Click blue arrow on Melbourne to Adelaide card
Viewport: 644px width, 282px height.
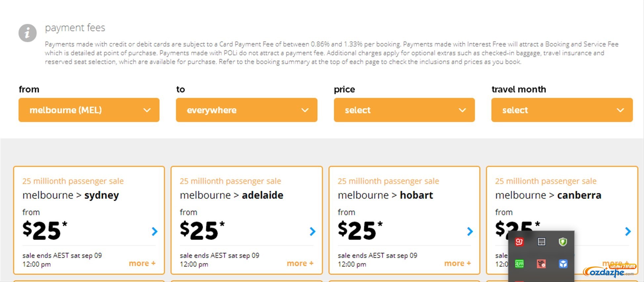[312, 231]
